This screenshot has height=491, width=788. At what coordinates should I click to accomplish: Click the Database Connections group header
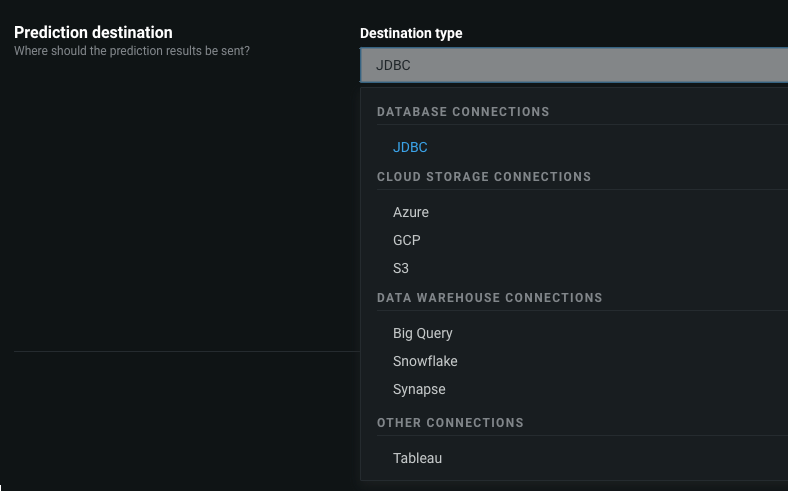(463, 112)
